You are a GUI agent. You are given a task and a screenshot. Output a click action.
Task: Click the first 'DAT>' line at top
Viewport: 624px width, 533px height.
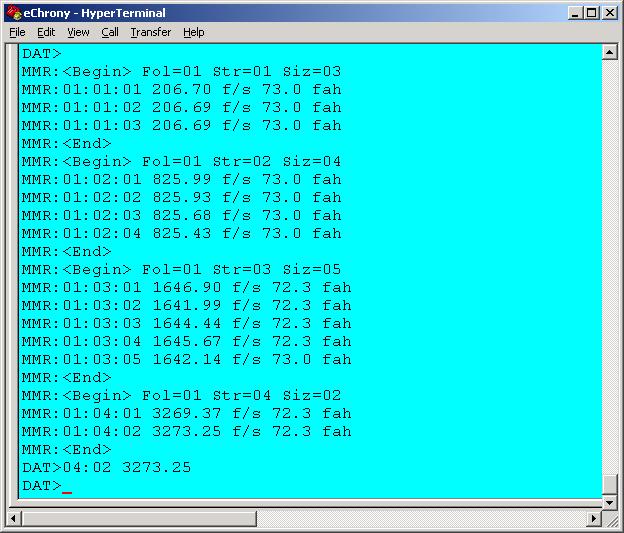[41, 54]
